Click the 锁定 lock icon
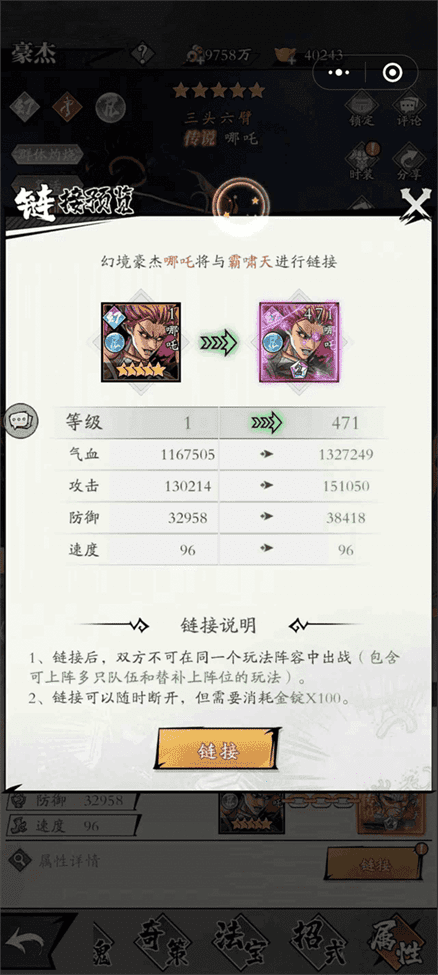This screenshot has width=438, height=975. tap(361, 107)
